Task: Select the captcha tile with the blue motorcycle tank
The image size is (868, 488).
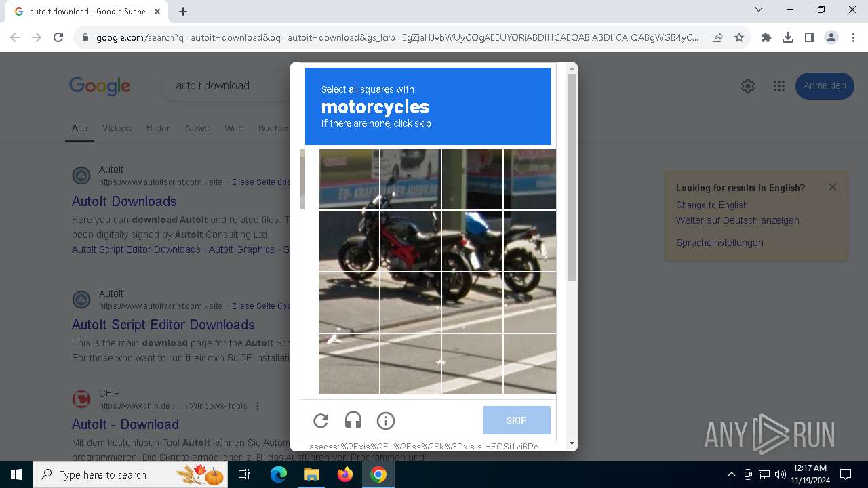Action: (x=472, y=241)
